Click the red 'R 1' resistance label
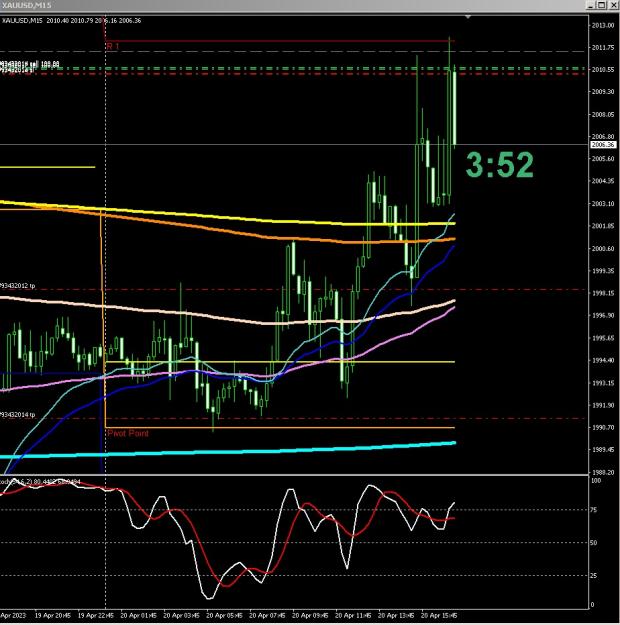The image size is (620, 625). pos(113,46)
